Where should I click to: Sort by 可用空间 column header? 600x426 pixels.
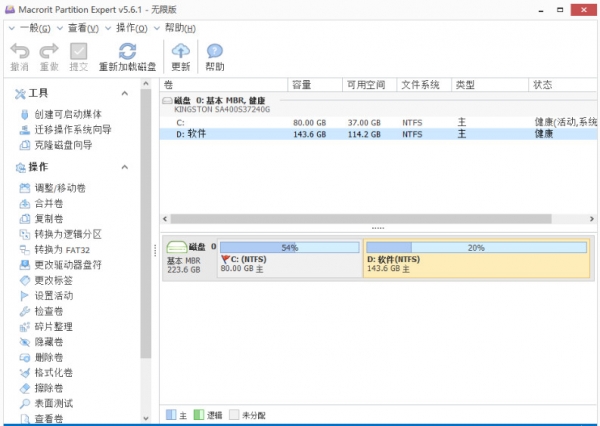coord(370,85)
